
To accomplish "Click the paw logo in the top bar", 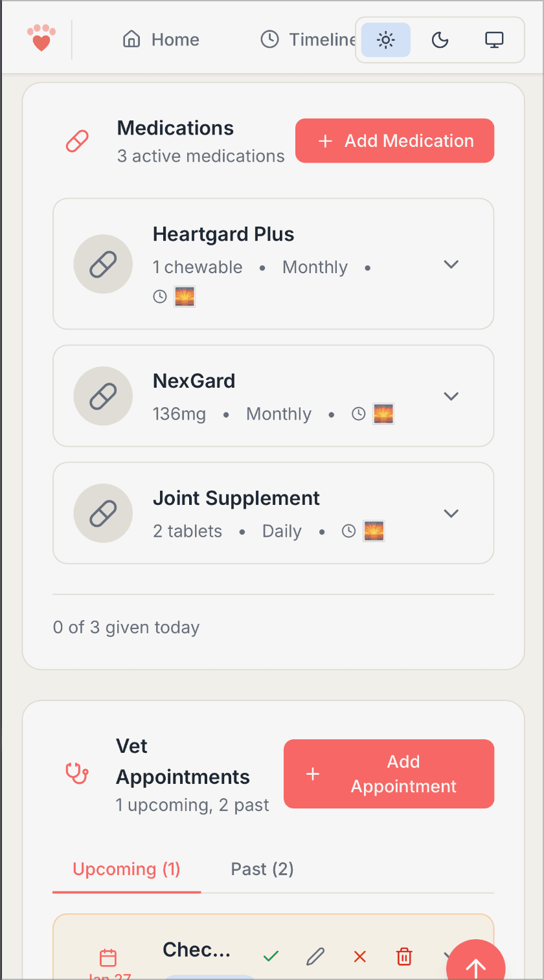I will 41,38.
